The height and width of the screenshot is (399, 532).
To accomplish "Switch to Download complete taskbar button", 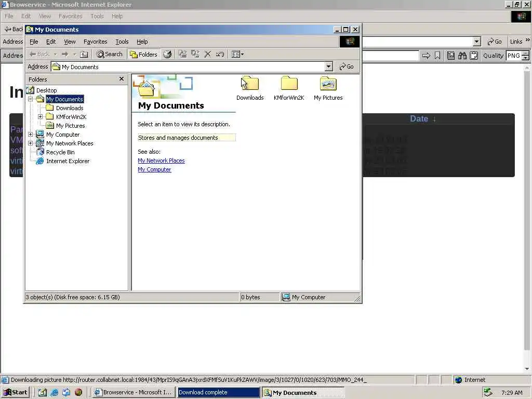I will click(219, 393).
